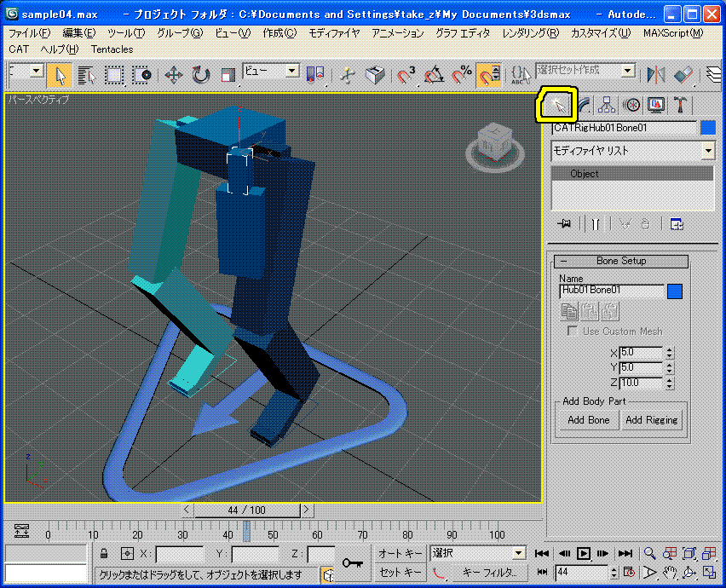Click the Z size spinner arrows
The height and width of the screenshot is (588, 726).
(670, 383)
